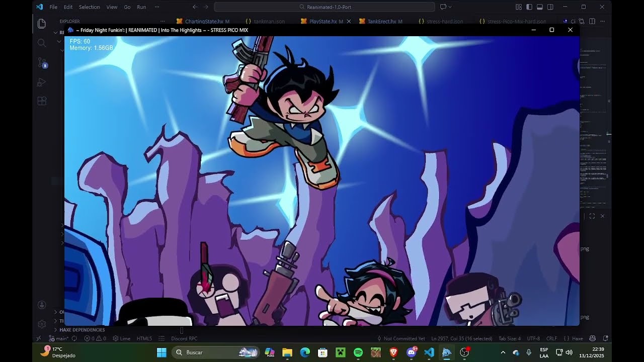Open the Edit menu
Screen dimensions: 644x362
[x=68, y=7]
